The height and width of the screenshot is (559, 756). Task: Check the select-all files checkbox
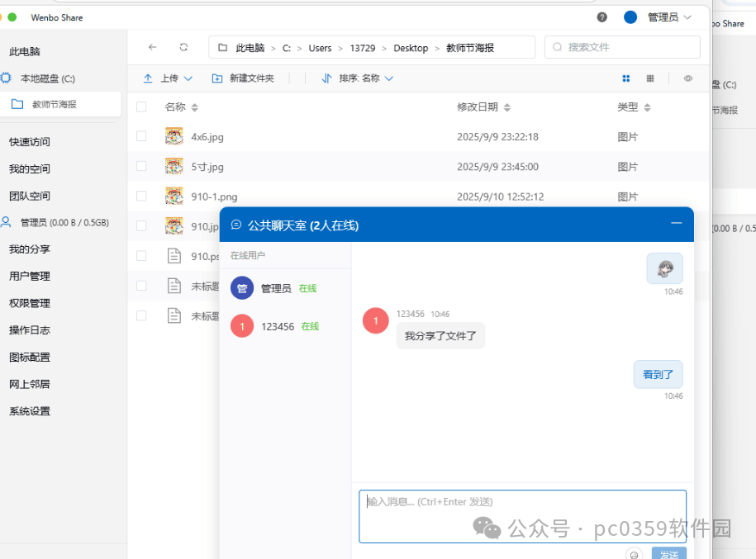click(141, 107)
